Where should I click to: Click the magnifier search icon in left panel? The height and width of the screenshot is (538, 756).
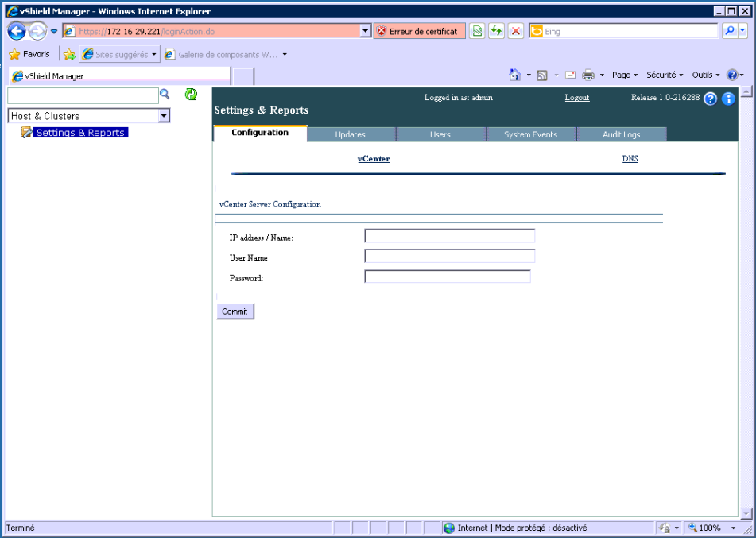(165, 95)
